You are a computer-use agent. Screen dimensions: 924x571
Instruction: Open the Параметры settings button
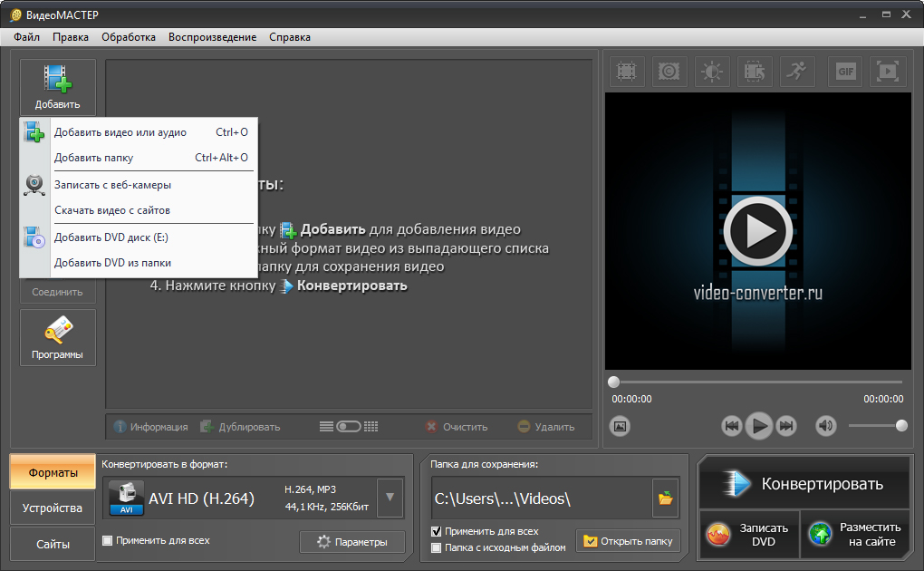[351, 541]
